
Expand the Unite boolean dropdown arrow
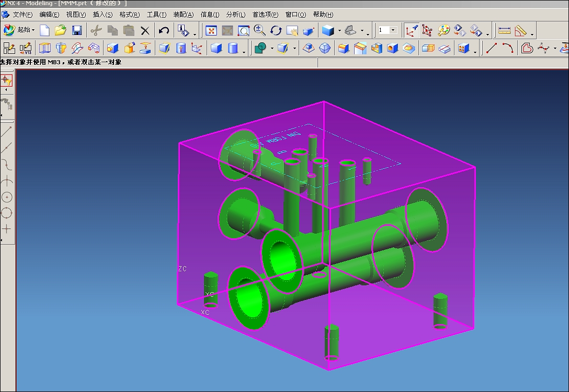coord(272,49)
